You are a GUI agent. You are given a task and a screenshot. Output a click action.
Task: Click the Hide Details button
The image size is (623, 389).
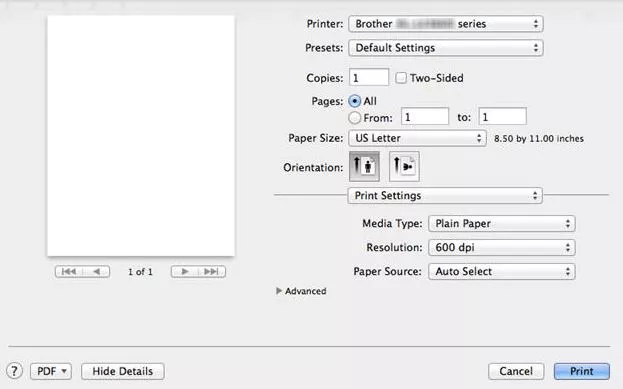pyautogui.click(x=122, y=371)
